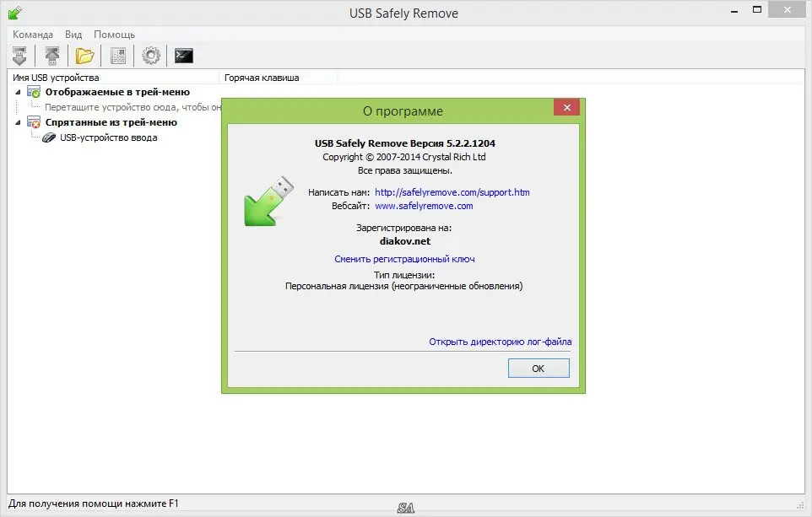Click the Перетащите устройство сюда placeholder row

pyautogui.click(x=133, y=107)
